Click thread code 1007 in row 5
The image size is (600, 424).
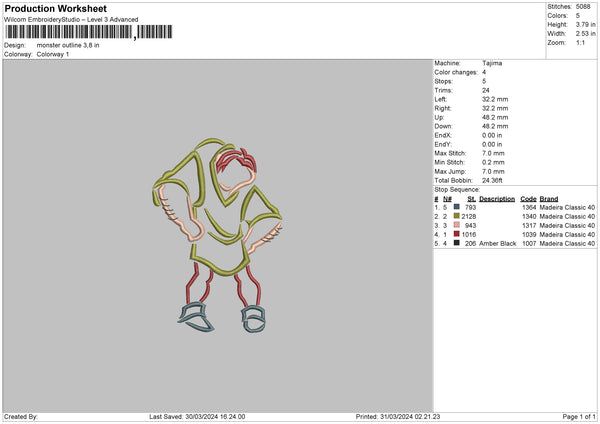tap(529, 244)
